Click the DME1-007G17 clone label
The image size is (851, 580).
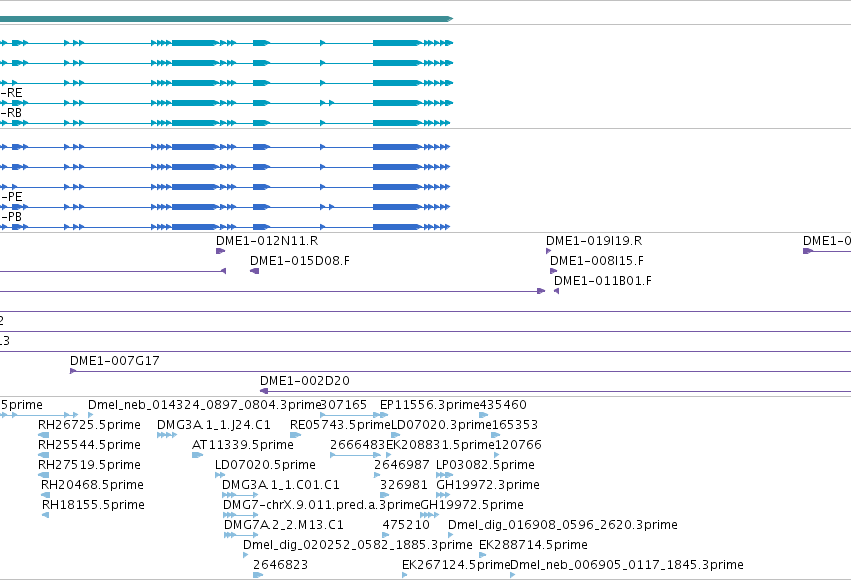click(x=115, y=361)
